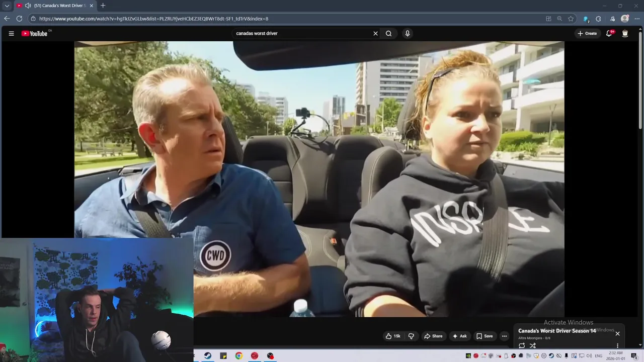Open Chrome from the taskbar
The image size is (644, 362).
(239, 356)
